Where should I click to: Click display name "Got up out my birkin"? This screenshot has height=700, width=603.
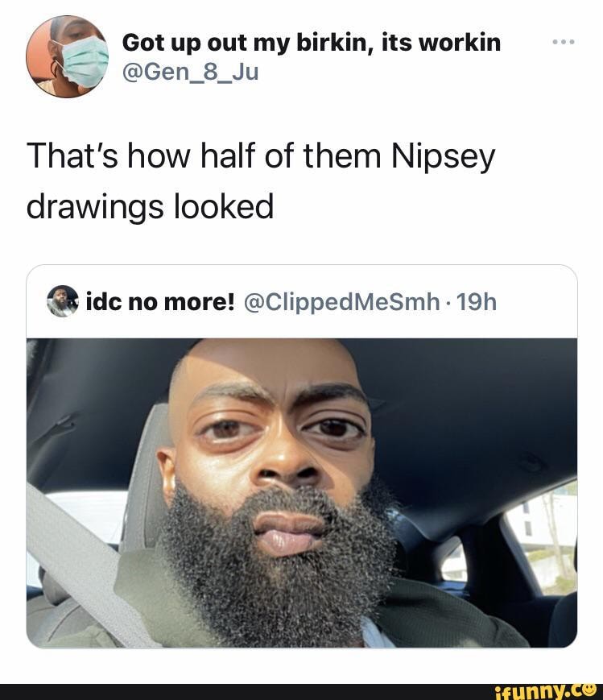pos(311,42)
